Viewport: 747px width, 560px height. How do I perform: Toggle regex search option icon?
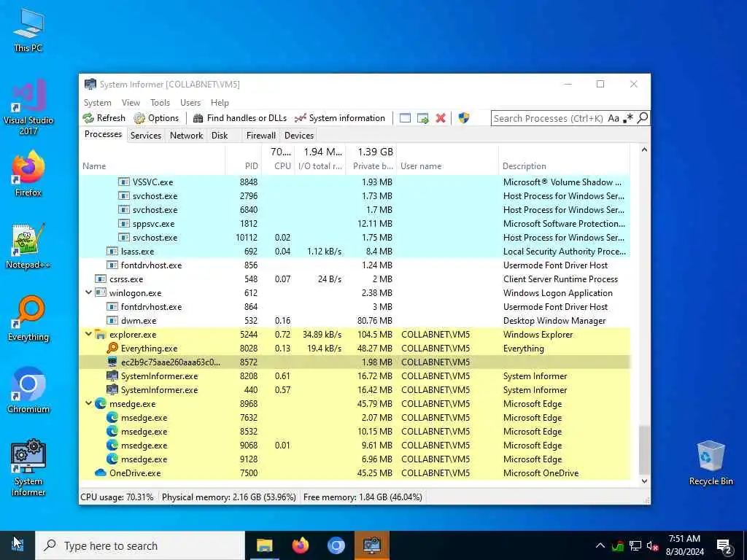coord(628,118)
